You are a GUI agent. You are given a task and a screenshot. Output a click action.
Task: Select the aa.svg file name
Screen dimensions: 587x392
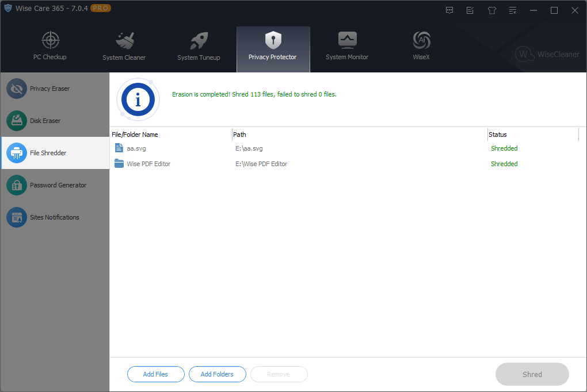pos(136,148)
